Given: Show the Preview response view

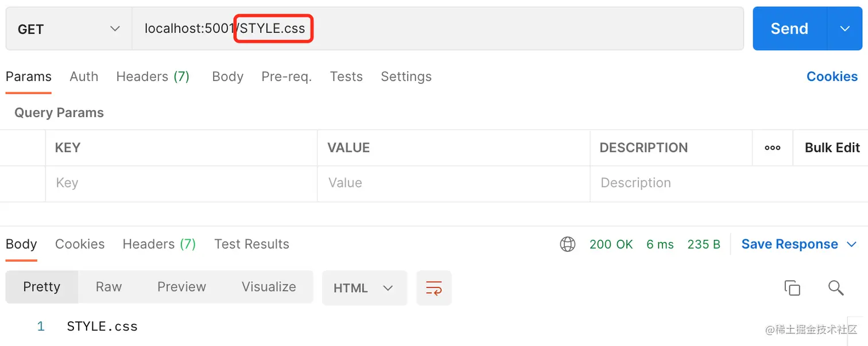Looking at the screenshot, I should [x=181, y=287].
